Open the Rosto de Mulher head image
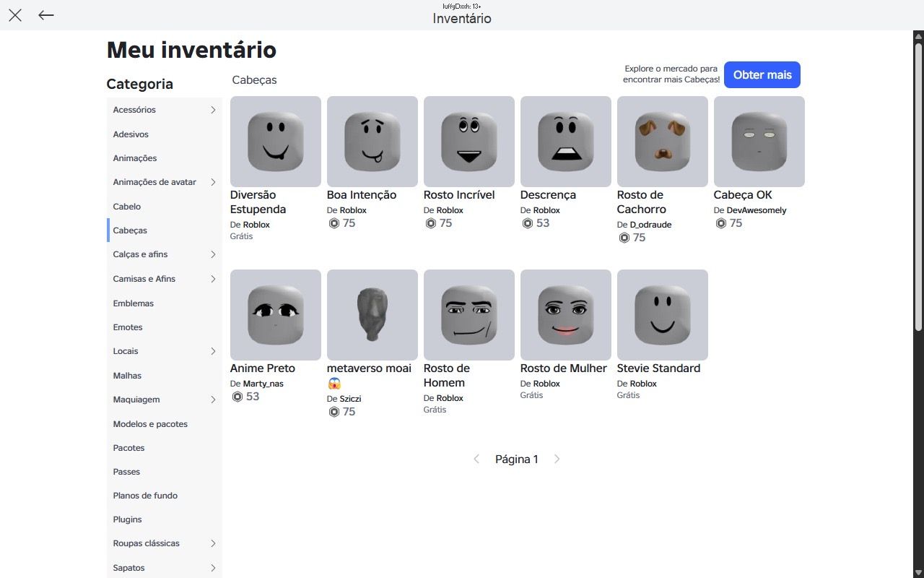The width and height of the screenshot is (924, 578). point(566,315)
